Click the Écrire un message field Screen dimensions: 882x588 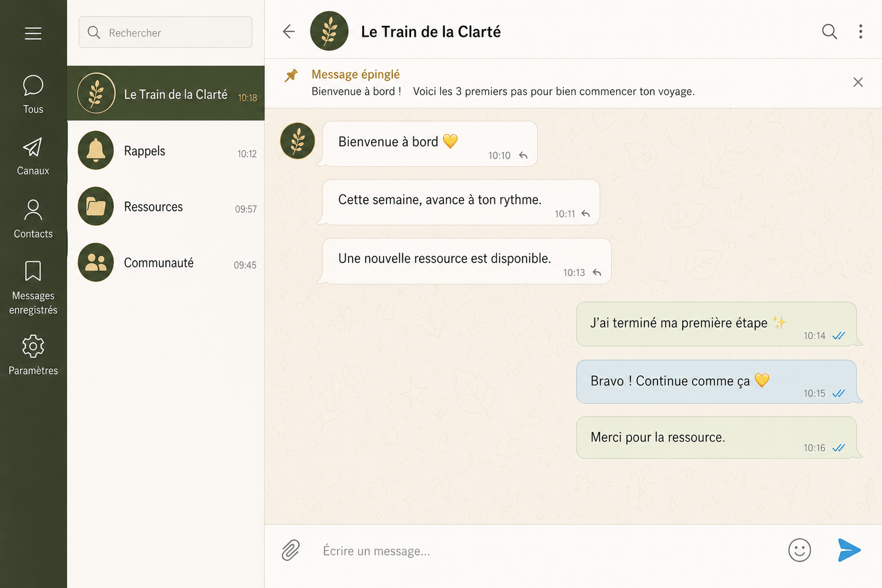point(544,551)
